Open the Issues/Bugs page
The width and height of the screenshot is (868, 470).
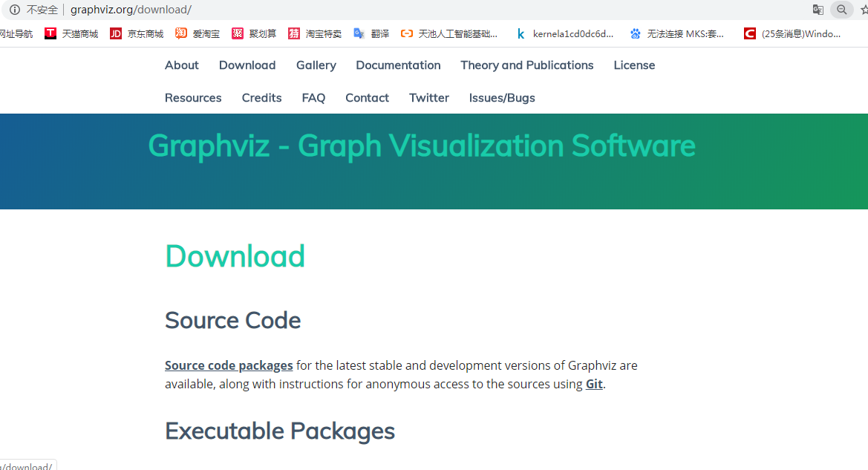click(501, 97)
